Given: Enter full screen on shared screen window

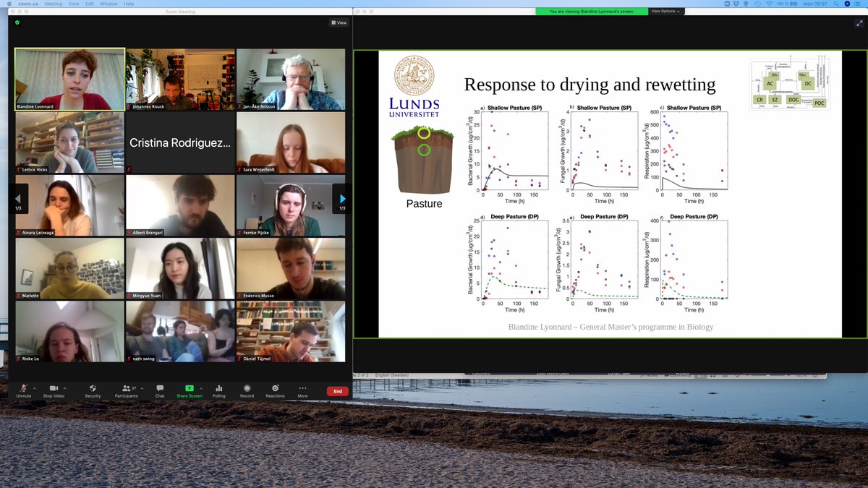Looking at the screenshot, I should [x=859, y=23].
